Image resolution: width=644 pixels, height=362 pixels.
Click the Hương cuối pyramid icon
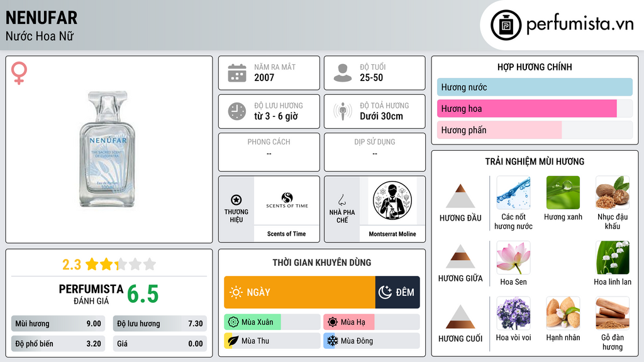[x=460, y=317]
